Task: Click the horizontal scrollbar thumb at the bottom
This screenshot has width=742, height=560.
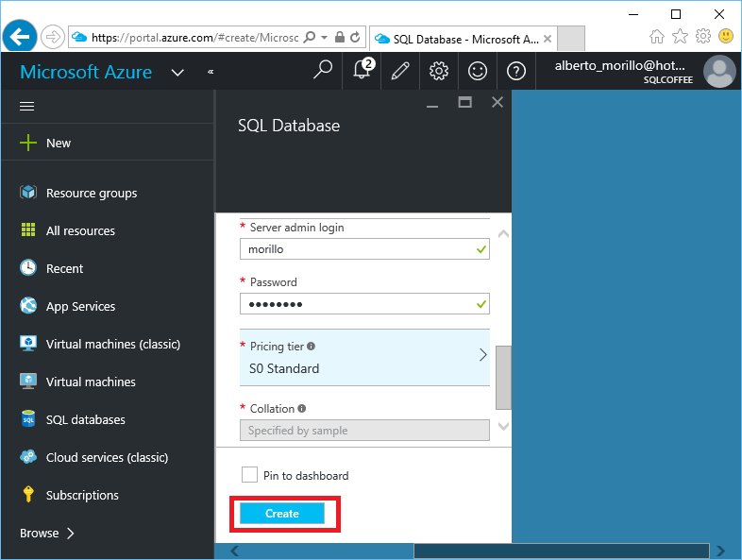Action: tap(562, 551)
